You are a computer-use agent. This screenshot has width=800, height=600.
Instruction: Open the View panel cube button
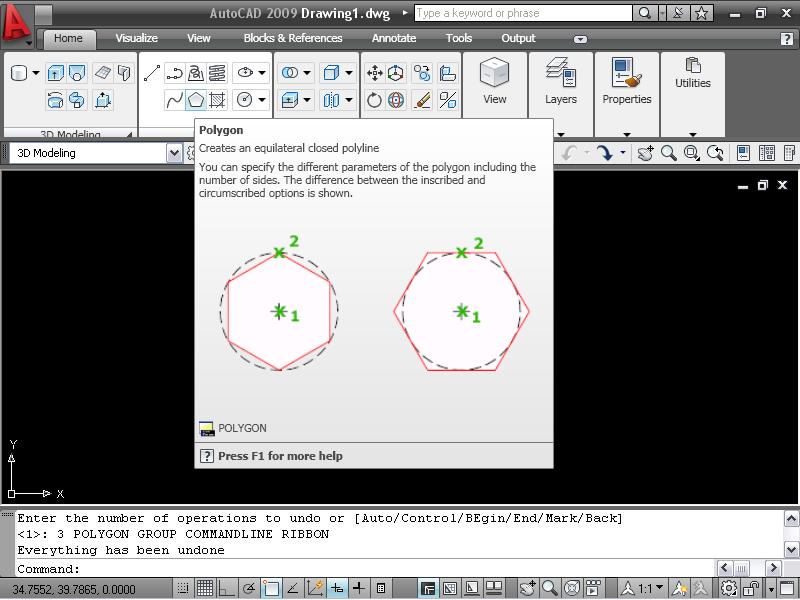(494, 83)
